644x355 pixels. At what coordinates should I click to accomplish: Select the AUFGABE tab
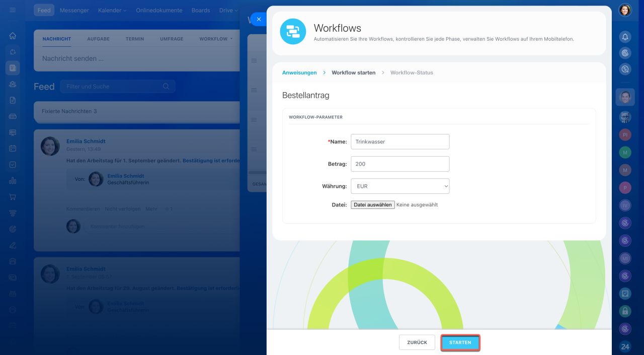tap(98, 39)
